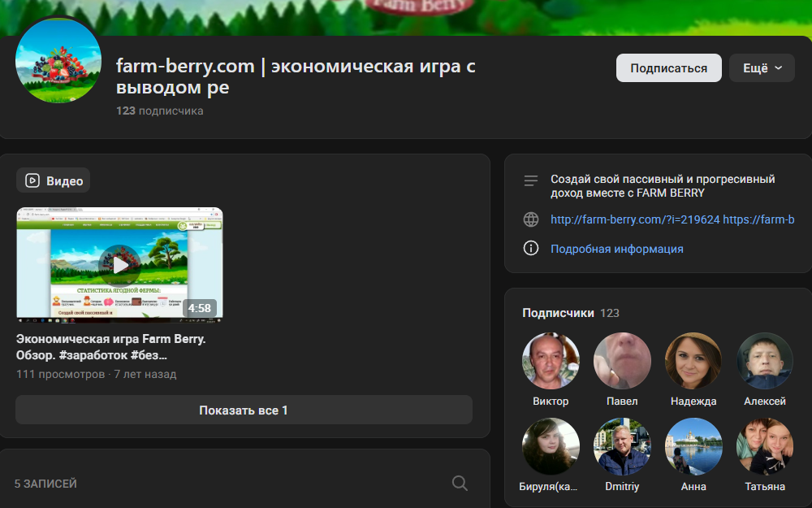Viewport: 812px width, 508px height.
Task: Subscribe using the Подписаться button
Action: click(668, 68)
